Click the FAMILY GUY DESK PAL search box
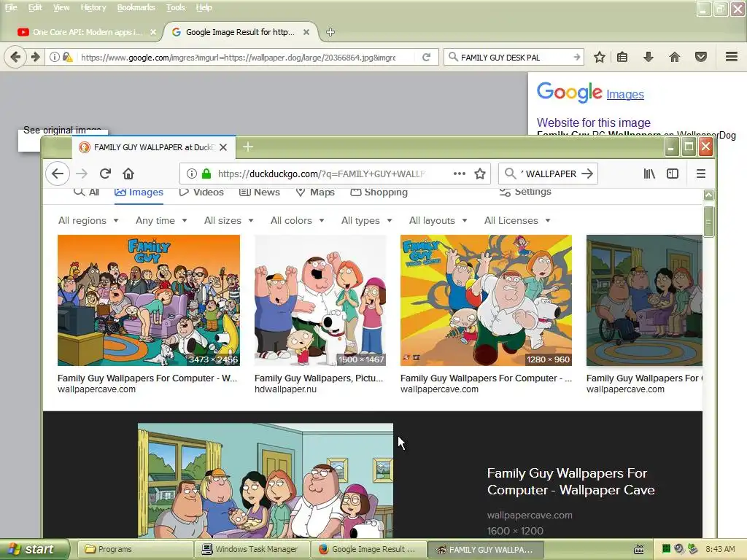The height and width of the screenshot is (560, 747). [514, 57]
